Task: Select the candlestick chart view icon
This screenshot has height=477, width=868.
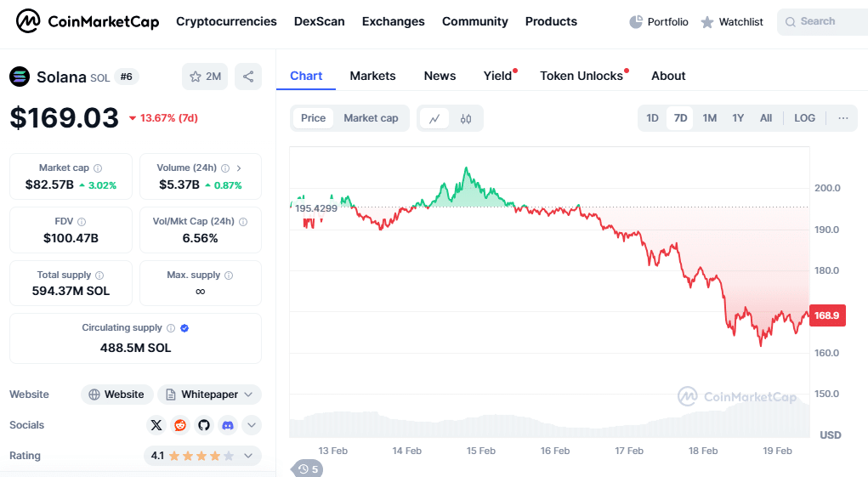Action: click(466, 118)
